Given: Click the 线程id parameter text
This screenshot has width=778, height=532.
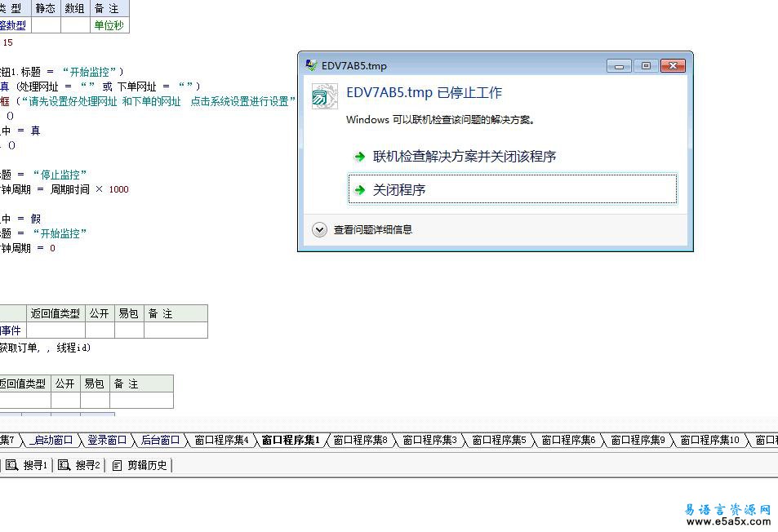Looking at the screenshot, I should point(73,348).
